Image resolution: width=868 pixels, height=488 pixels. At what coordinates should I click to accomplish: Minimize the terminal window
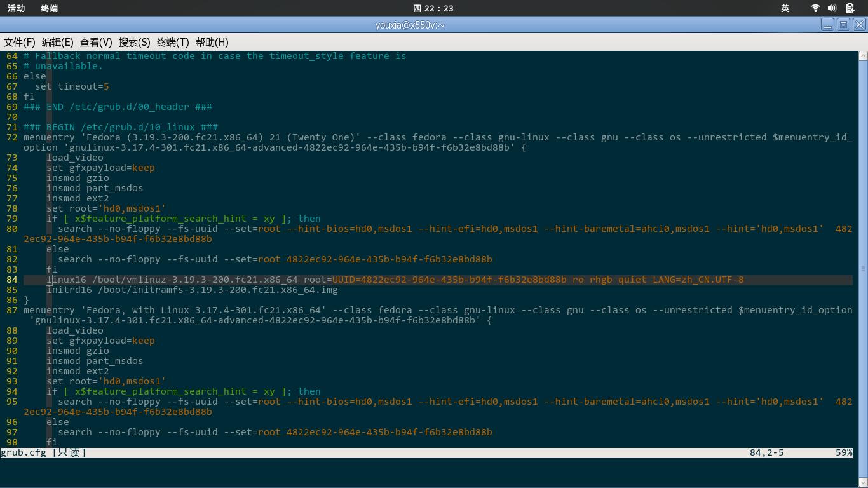(827, 25)
